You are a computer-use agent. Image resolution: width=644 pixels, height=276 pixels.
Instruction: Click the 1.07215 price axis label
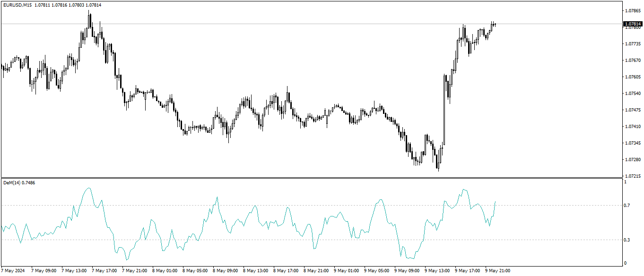(x=632, y=176)
